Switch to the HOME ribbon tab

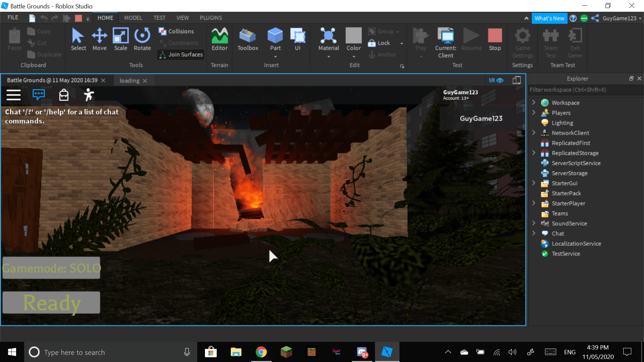(x=105, y=18)
